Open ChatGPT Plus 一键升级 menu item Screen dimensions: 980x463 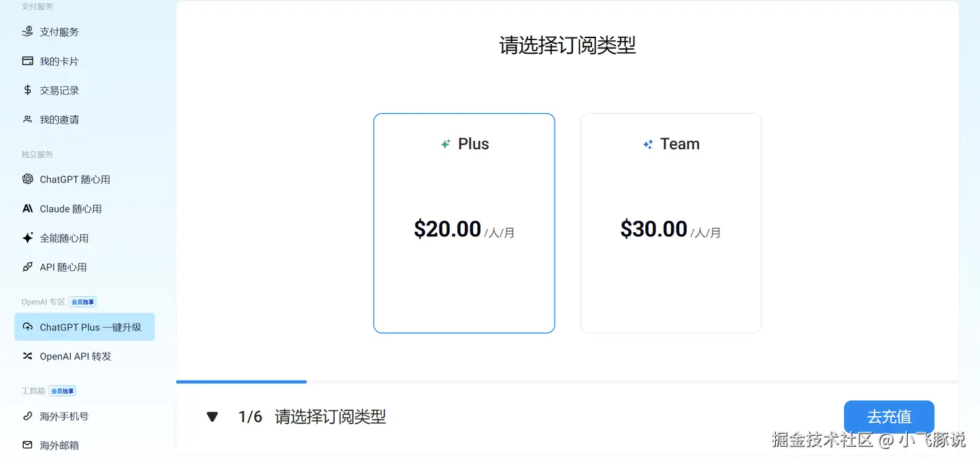click(x=91, y=327)
